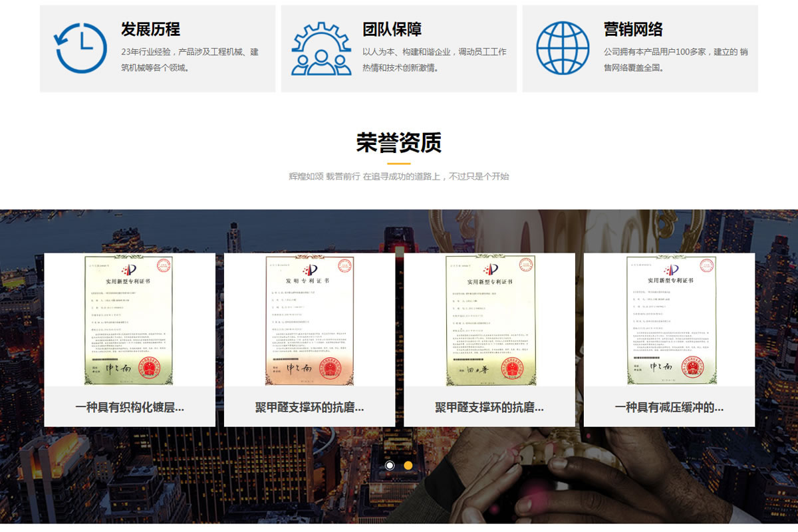Switch to the orange second carousel dot
Screen dimensions: 798x532
click(x=408, y=465)
